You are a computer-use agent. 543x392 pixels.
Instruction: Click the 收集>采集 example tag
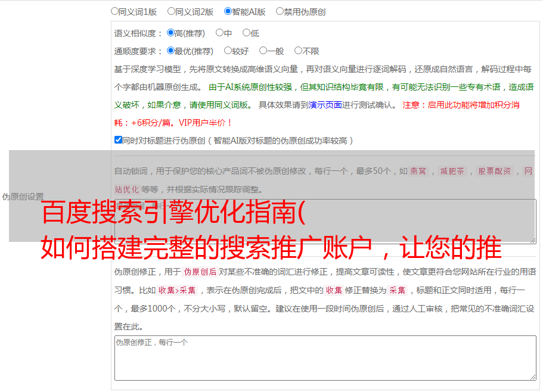177,290
